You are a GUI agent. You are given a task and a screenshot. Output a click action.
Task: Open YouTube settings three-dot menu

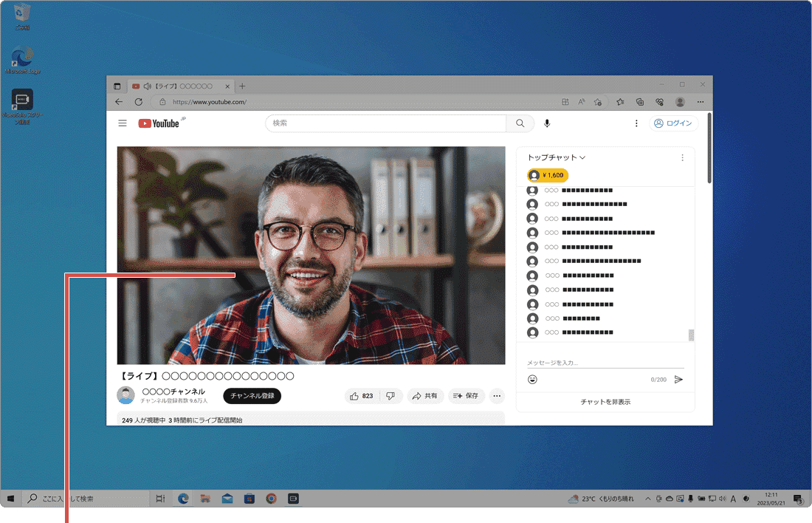point(636,123)
